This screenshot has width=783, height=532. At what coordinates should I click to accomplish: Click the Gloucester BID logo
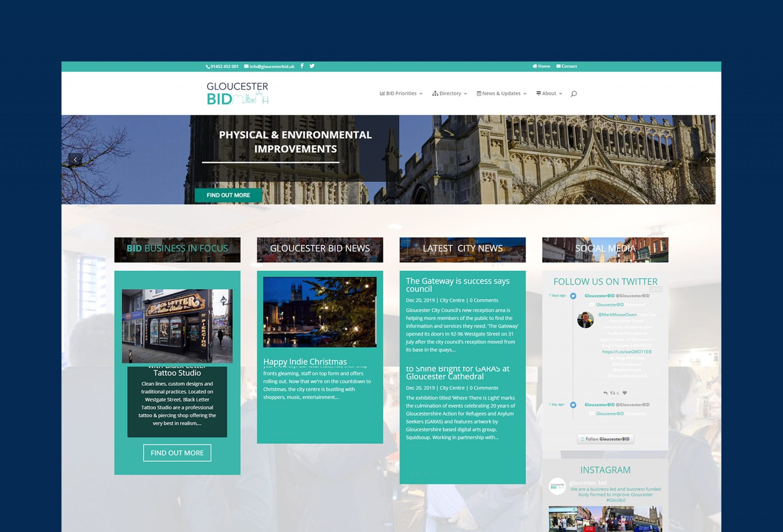(x=237, y=93)
